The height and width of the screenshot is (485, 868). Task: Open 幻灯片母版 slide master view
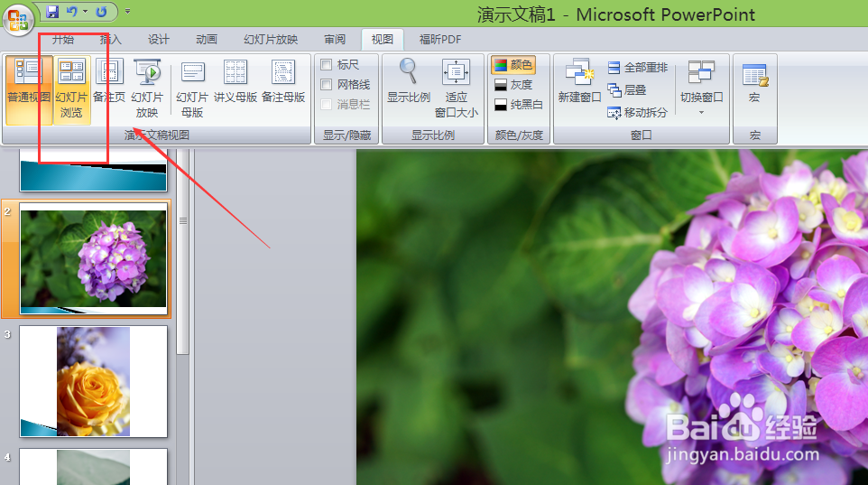pos(192,89)
